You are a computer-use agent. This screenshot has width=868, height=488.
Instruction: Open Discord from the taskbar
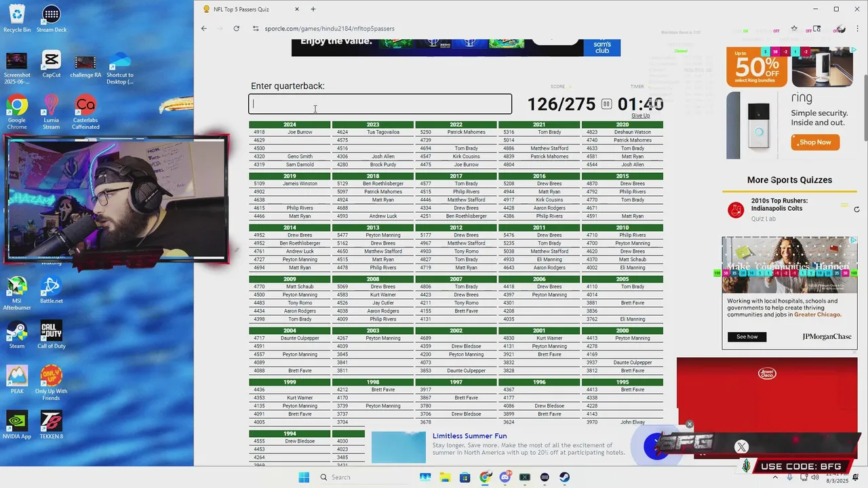505,477
